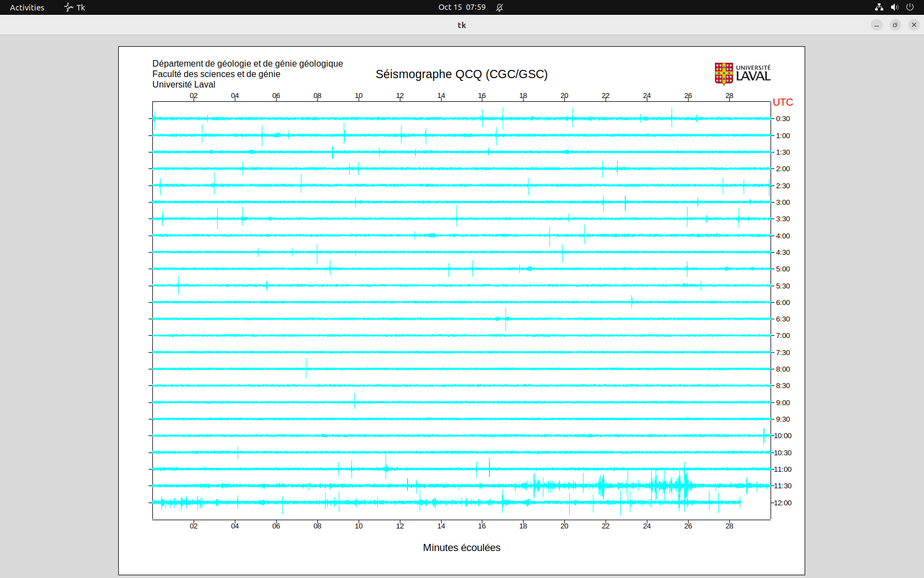Click the Tk application icon
The image size is (924, 578).
coord(68,7)
